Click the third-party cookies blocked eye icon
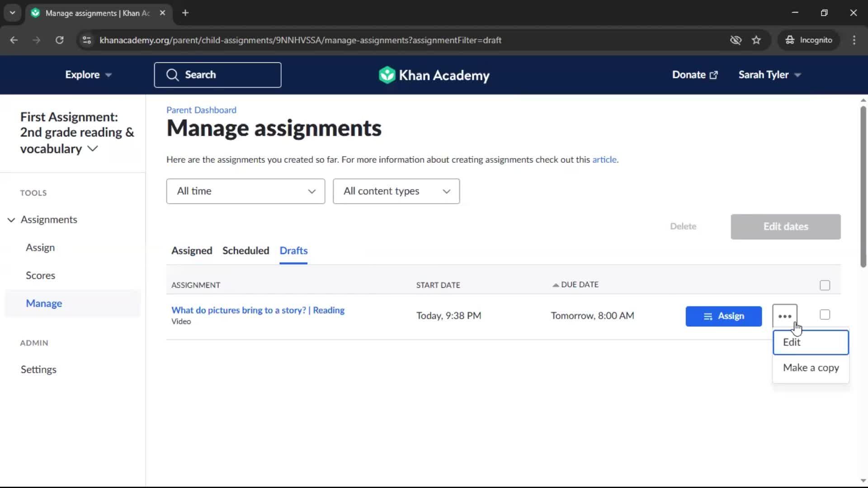 click(x=736, y=40)
